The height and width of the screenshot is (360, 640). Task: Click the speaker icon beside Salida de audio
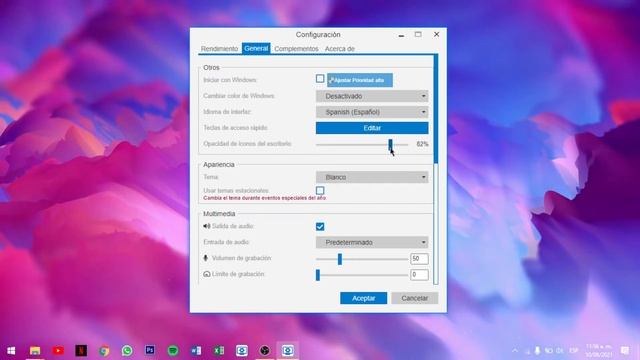(x=207, y=226)
